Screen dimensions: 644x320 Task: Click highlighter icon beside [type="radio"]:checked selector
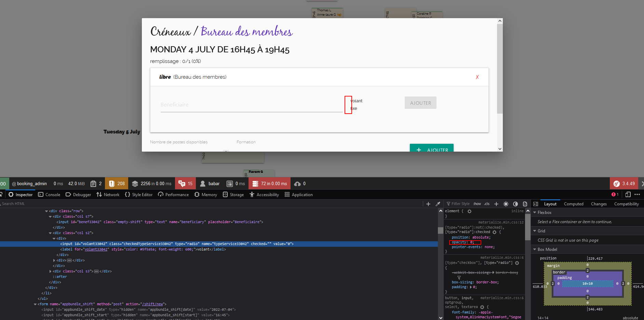[494, 232]
